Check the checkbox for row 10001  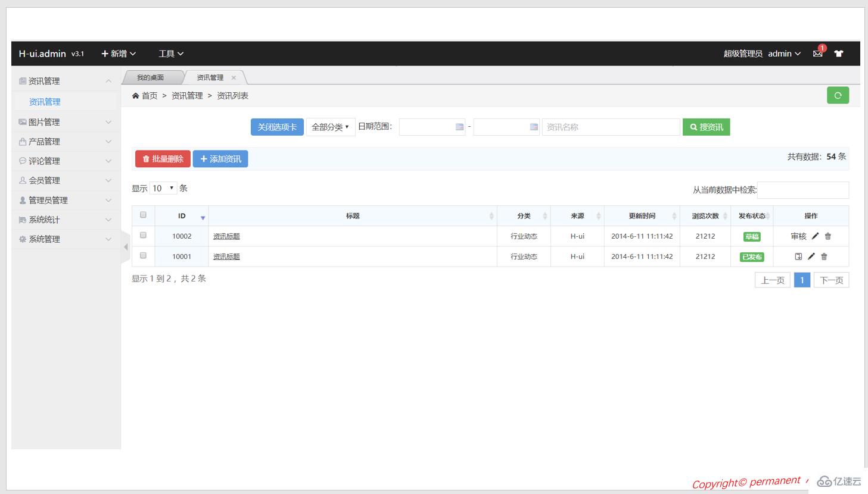[143, 255]
